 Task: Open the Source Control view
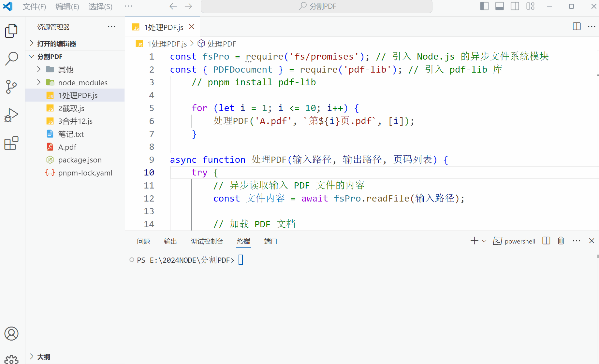[x=12, y=86]
